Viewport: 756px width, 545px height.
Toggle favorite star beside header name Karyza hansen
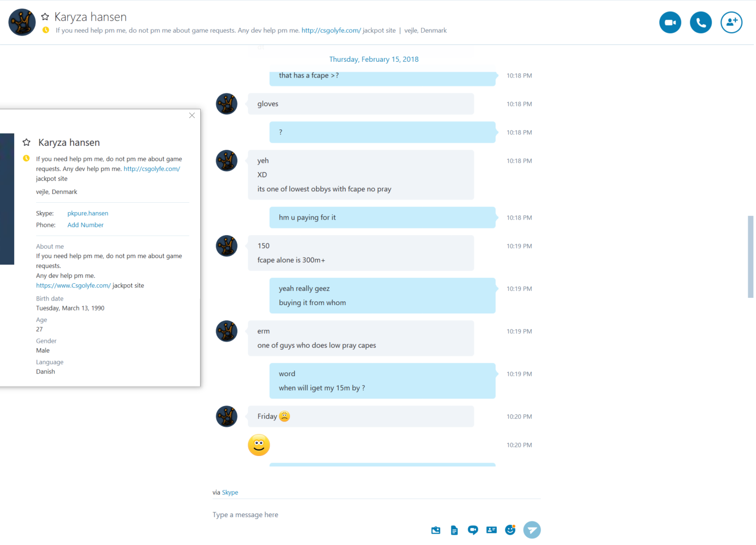[x=45, y=17]
